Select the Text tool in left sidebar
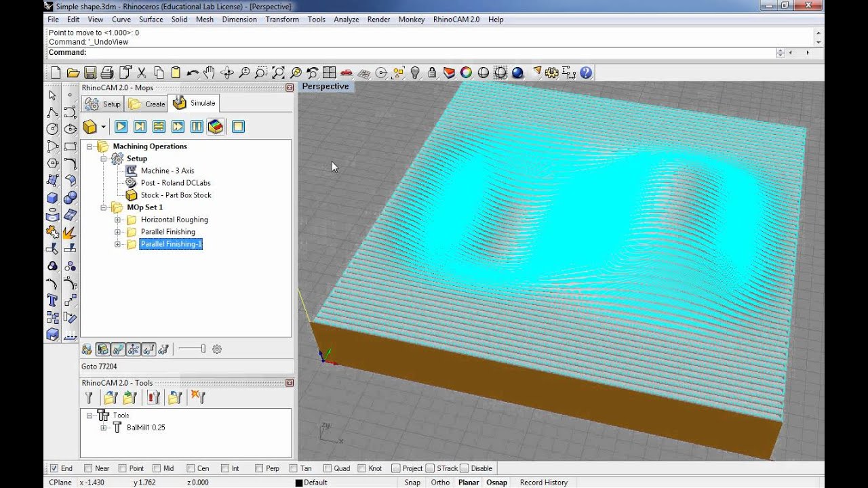The width and height of the screenshot is (868, 488). [x=52, y=300]
